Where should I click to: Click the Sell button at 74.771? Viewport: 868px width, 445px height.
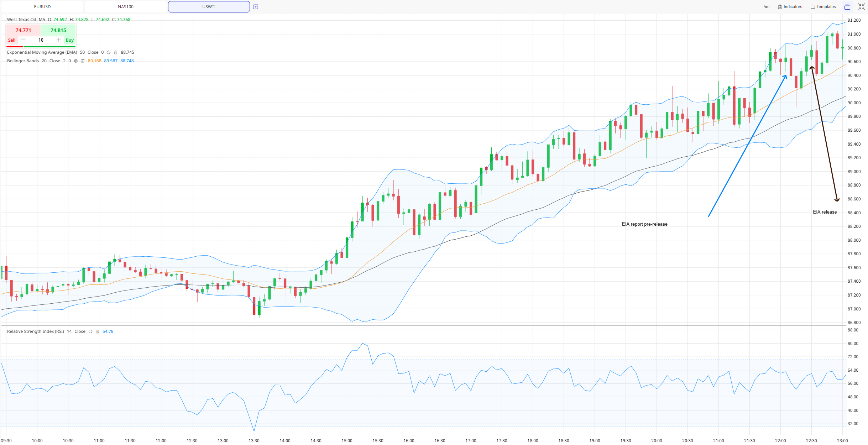click(23, 34)
